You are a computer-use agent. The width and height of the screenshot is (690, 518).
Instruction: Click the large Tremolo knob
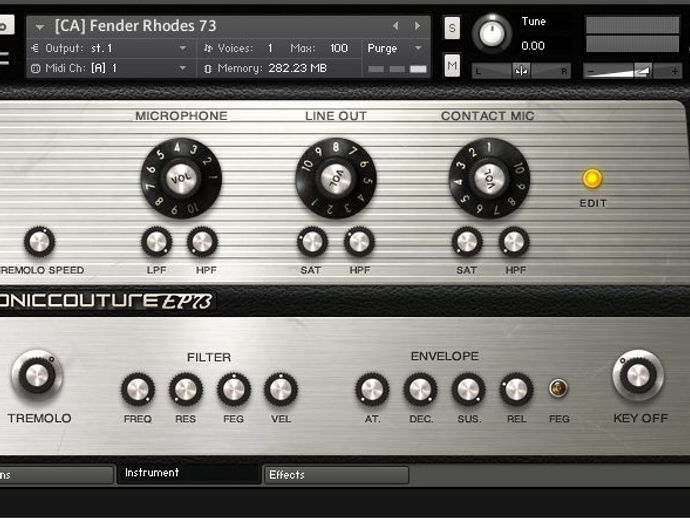point(37,376)
